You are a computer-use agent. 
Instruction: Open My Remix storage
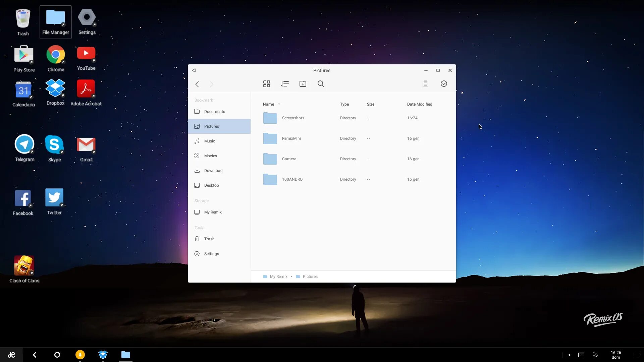tap(213, 212)
